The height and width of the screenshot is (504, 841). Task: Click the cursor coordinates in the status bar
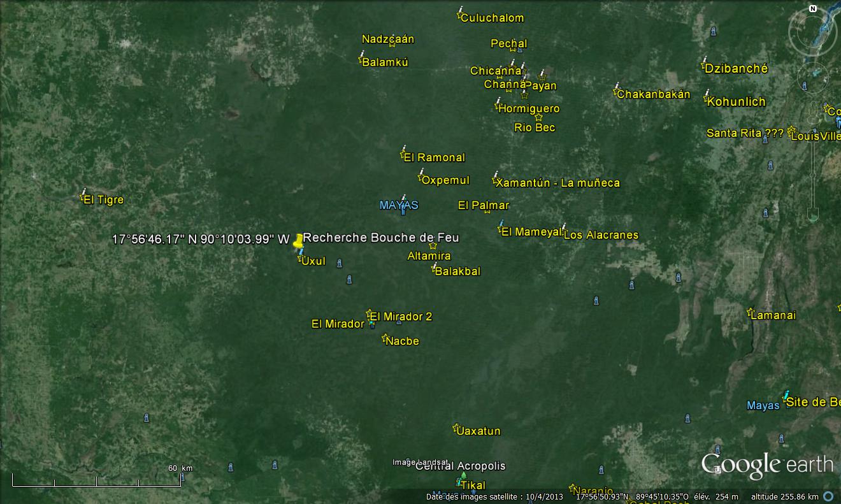pos(631,496)
